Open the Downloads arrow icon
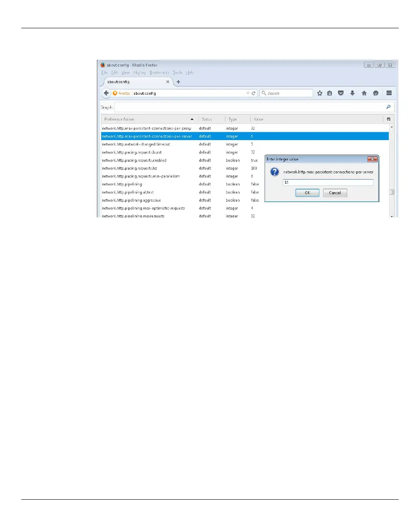 point(352,93)
